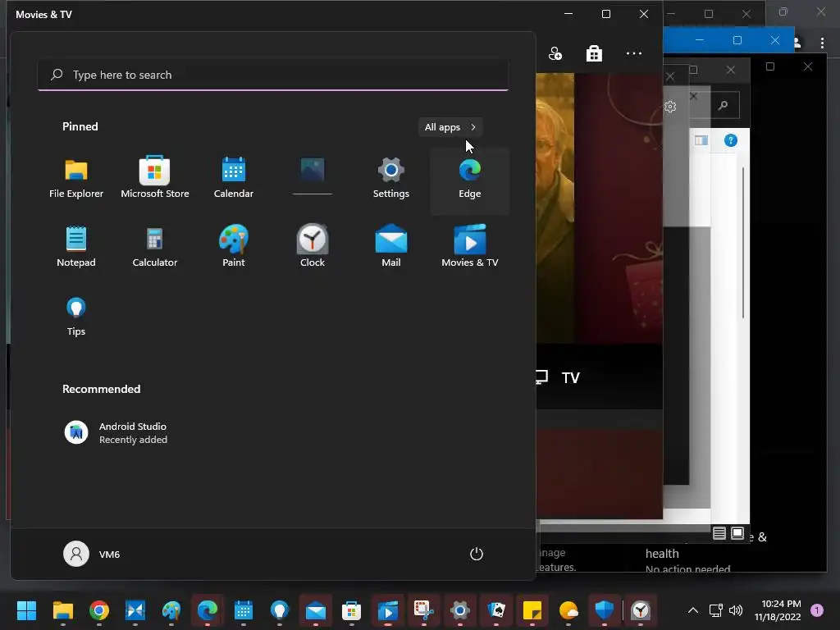Open Paint from the taskbar
Image resolution: width=840 pixels, height=630 pixels.
[x=171, y=610]
